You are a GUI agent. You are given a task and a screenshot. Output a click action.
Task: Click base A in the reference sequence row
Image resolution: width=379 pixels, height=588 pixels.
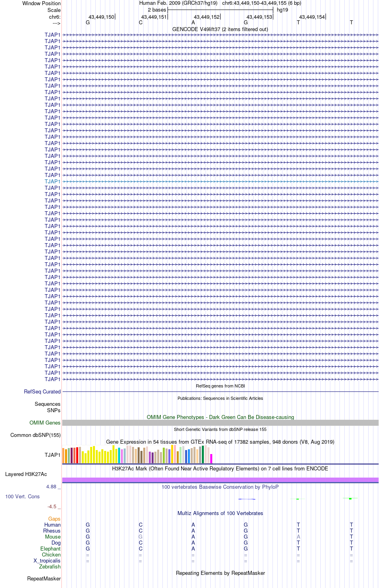click(x=193, y=23)
